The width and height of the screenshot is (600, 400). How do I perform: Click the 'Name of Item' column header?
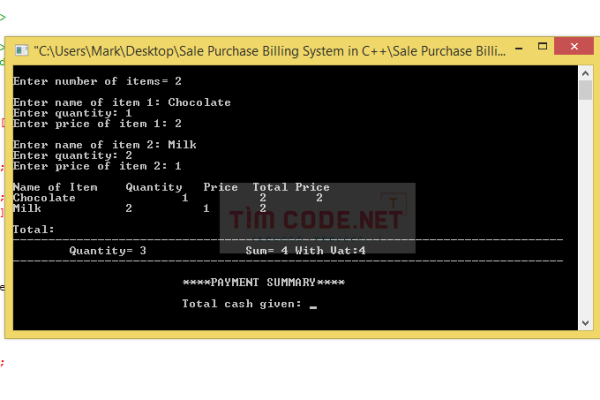click(55, 187)
